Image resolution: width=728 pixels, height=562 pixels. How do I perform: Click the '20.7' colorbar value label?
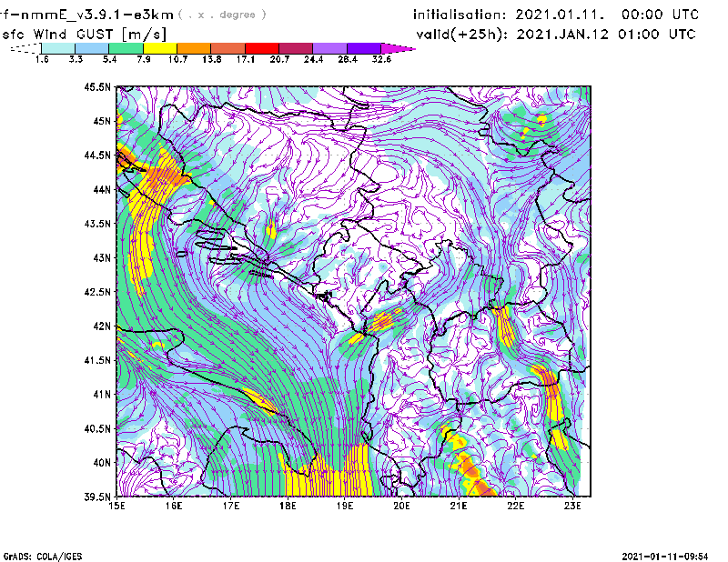279,59
